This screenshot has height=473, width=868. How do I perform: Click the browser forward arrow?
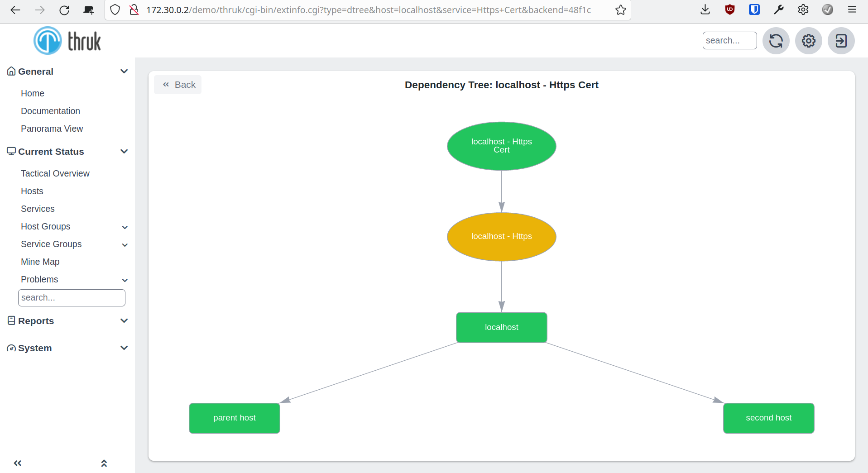pyautogui.click(x=40, y=10)
